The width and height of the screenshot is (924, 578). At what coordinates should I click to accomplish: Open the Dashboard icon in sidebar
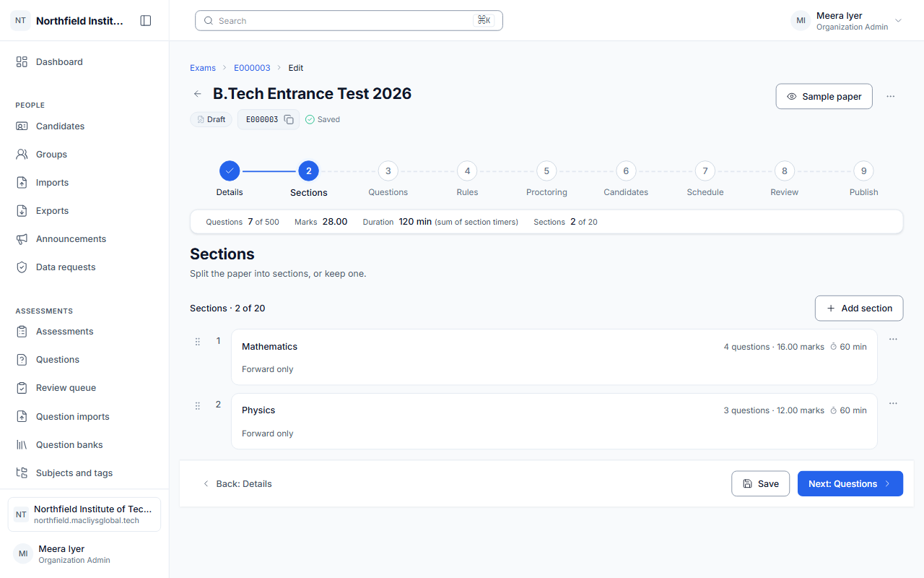pyautogui.click(x=22, y=62)
